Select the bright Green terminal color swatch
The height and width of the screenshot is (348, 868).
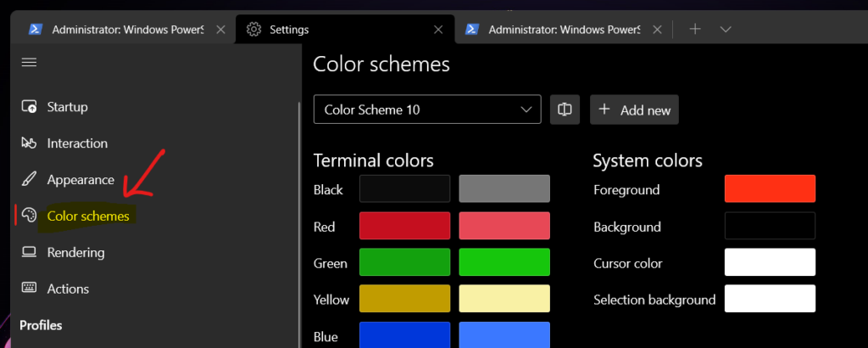tap(504, 262)
